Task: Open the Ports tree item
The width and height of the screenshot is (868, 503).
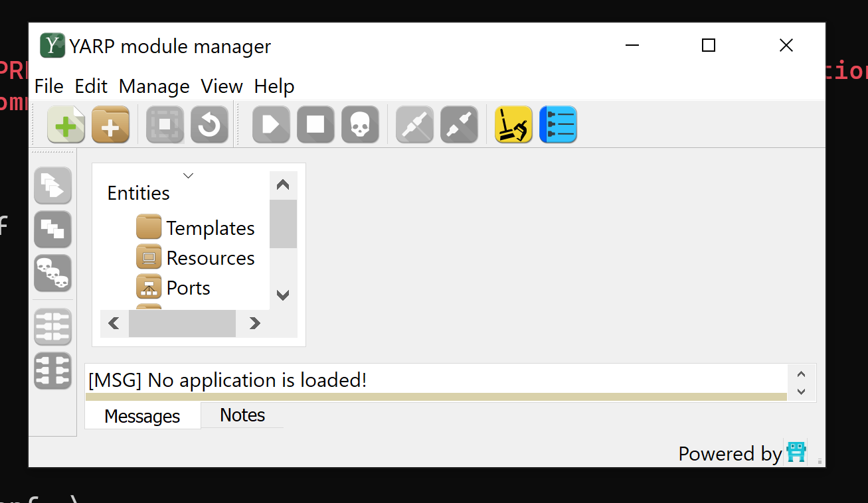Action: click(188, 287)
